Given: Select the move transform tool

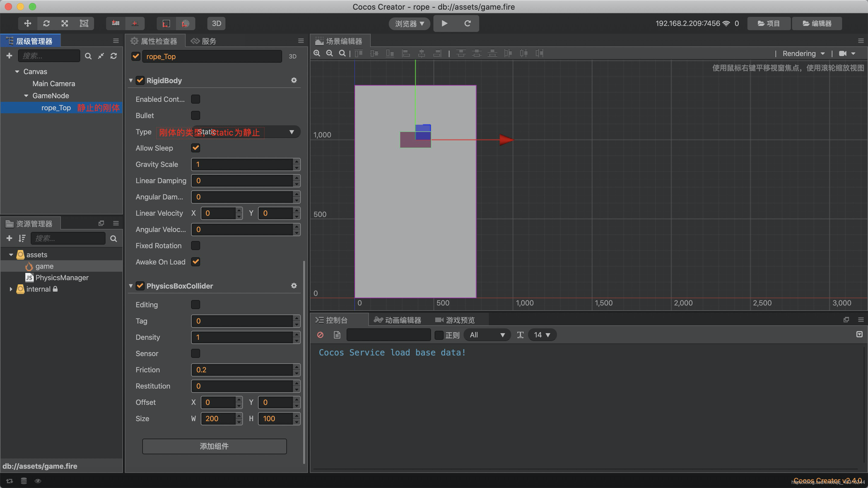Looking at the screenshot, I should [x=28, y=23].
